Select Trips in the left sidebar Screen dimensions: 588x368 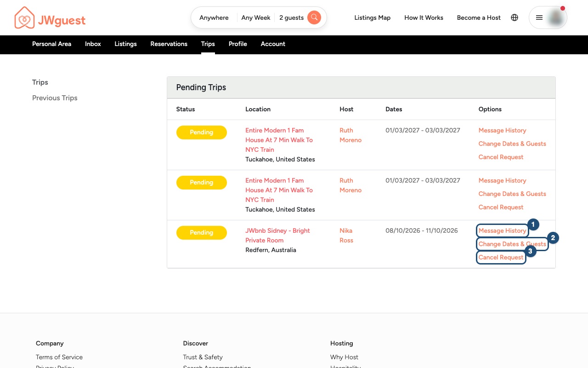point(40,82)
